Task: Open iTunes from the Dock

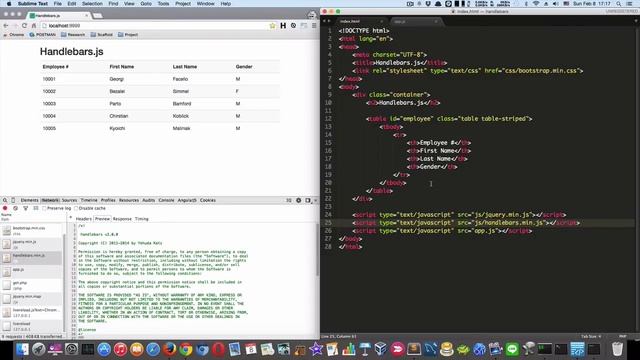Action: (120, 349)
